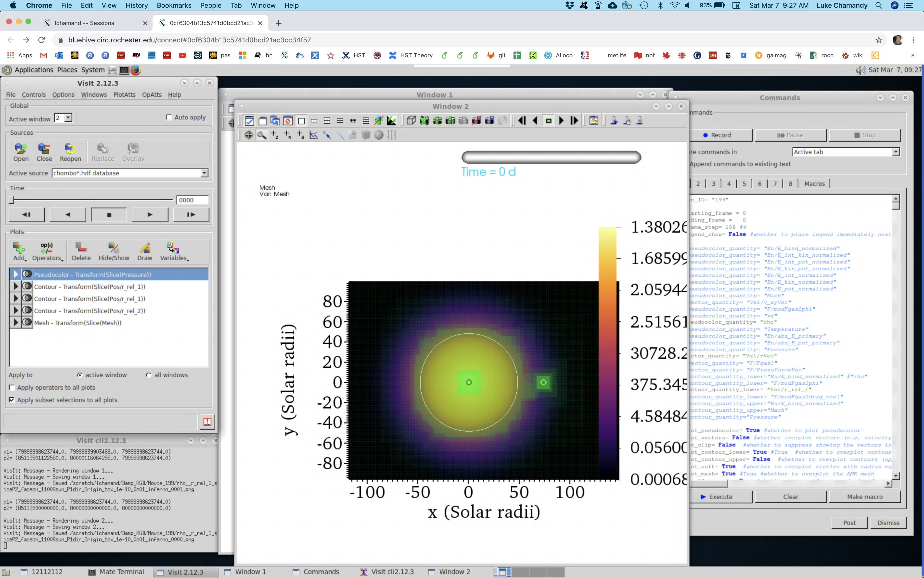924x578 pixels.
Task: Toggle bounding box navigation mode icon
Action: point(379,121)
